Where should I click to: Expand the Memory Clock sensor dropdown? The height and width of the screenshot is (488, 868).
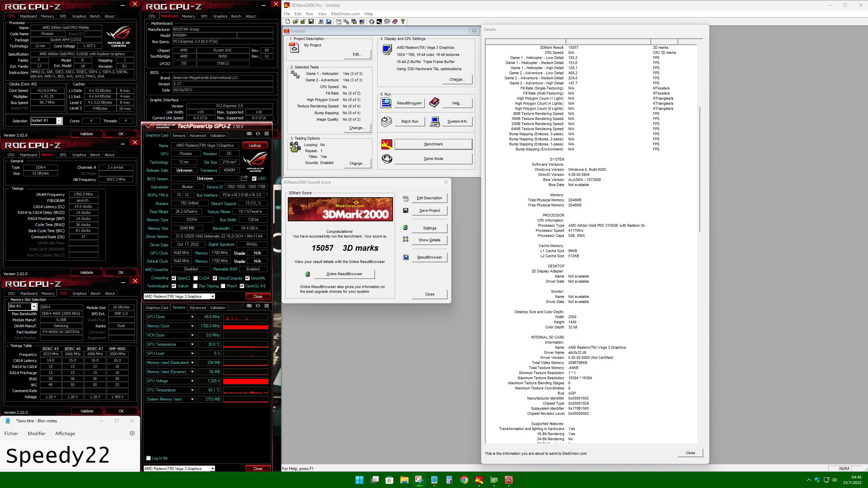click(x=192, y=326)
